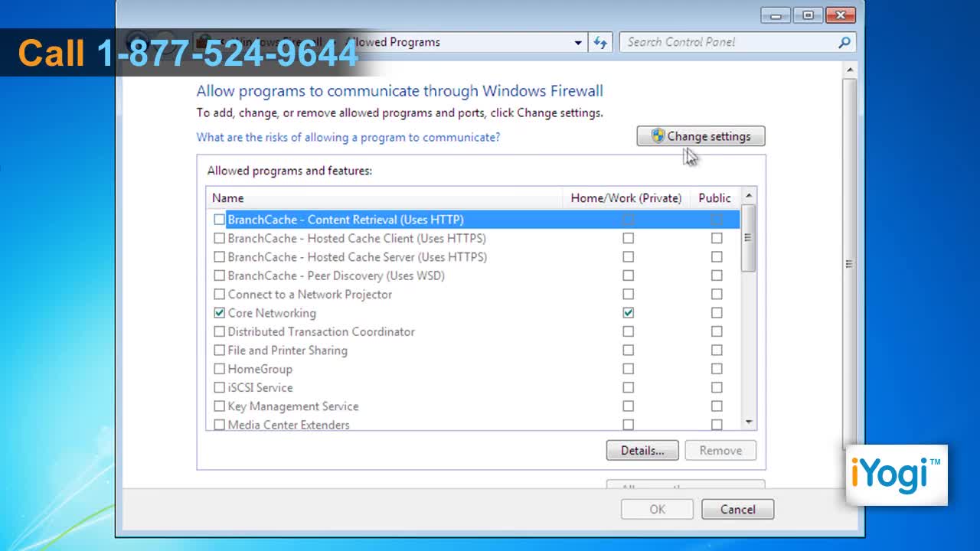Select BranchCache - Hosted Cache Client row

point(473,238)
